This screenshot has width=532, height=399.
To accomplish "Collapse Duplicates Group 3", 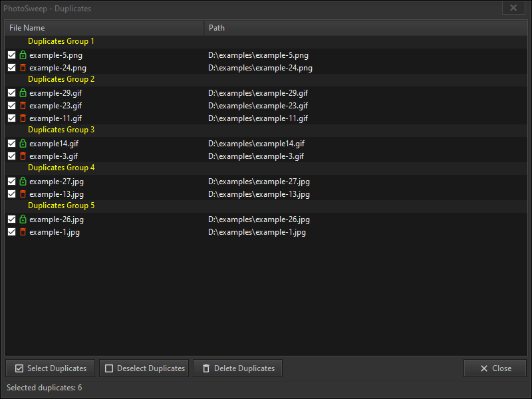I will tap(61, 130).
